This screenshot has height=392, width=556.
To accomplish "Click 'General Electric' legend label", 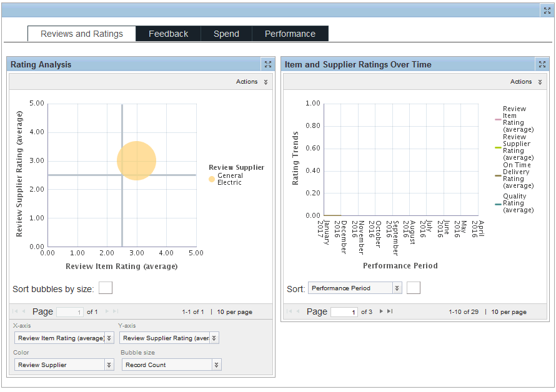I will [x=230, y=179].
